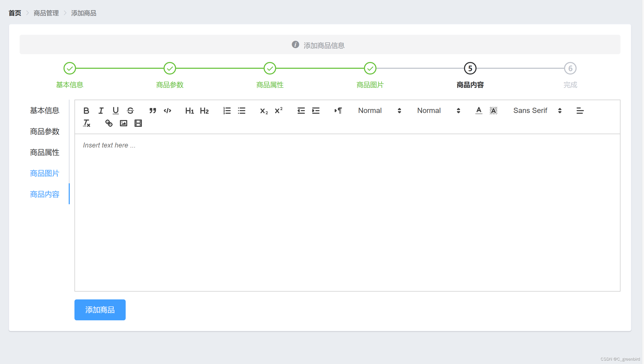The height and width of the screenshot is (364, 644).
Task: Click the Italic formatting icon
Action: (101, 111)
